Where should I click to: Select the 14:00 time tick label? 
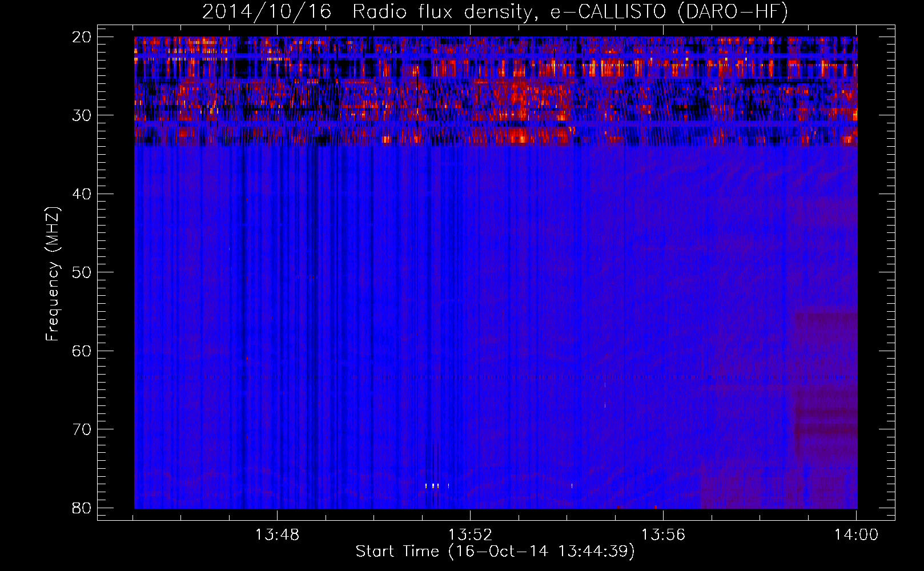pyautogui.click(x=856, y=535)
